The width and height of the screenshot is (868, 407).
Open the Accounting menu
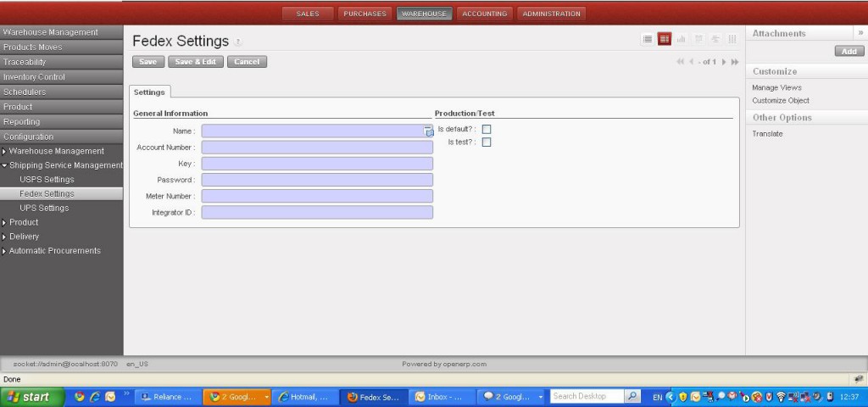coord(484,14)
